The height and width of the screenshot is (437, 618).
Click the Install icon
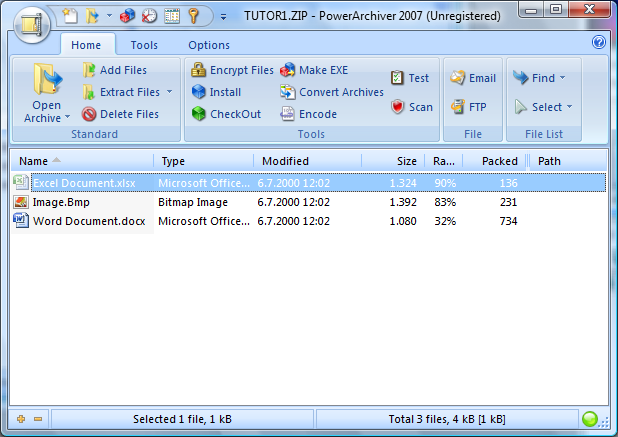(x=198, y=92)
